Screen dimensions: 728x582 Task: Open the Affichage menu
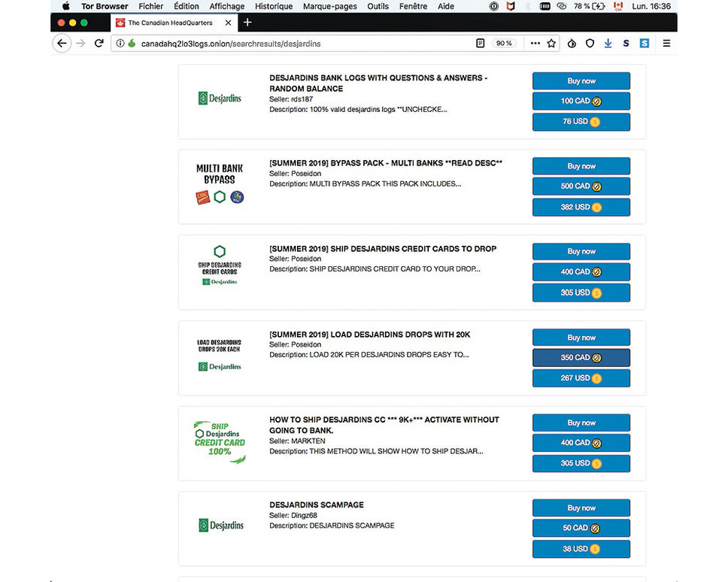(226, 6)
